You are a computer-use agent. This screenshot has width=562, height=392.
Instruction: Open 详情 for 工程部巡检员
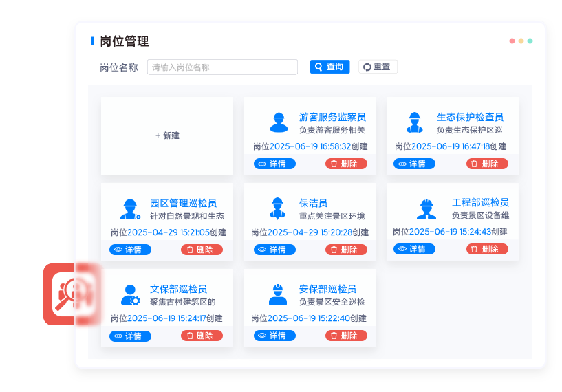(414, 249)
